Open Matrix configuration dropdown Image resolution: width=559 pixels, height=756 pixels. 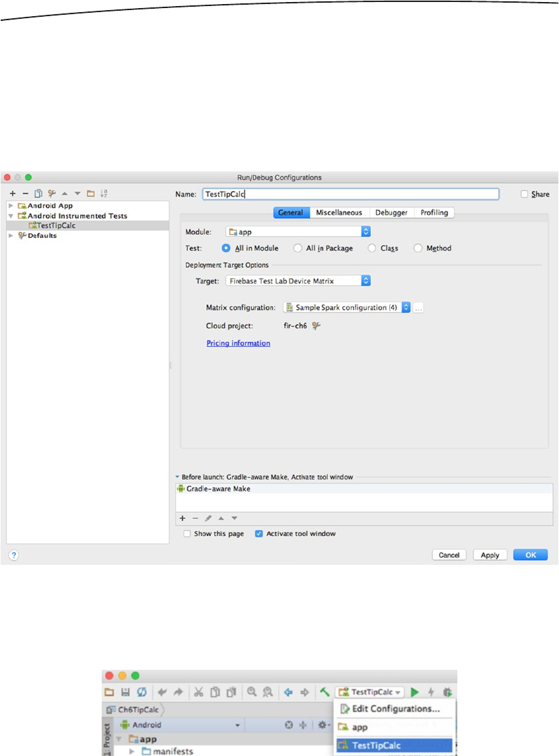click(x=347, y=308)
